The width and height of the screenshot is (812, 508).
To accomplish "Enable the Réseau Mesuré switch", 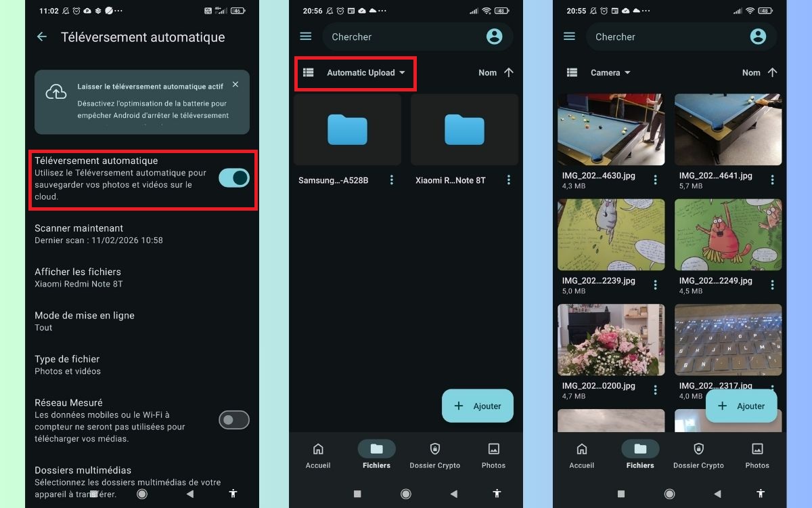I will click(x=233, y=420).
